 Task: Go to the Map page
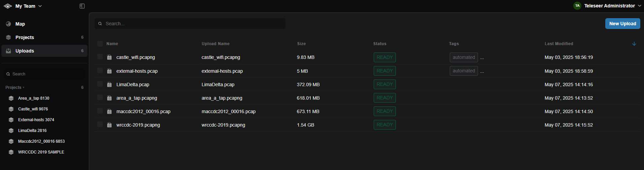[44, 24]
